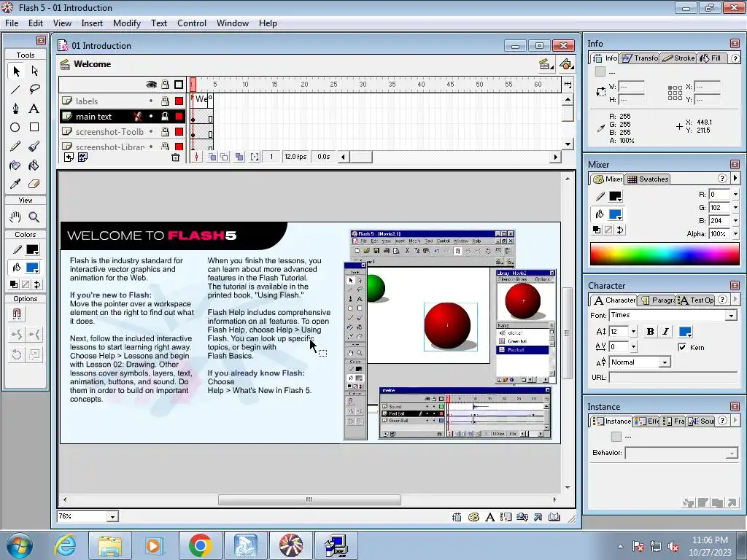Choose the Ink Bottle tool
Screen dimensions: 747x560
[x=16, y=166]
